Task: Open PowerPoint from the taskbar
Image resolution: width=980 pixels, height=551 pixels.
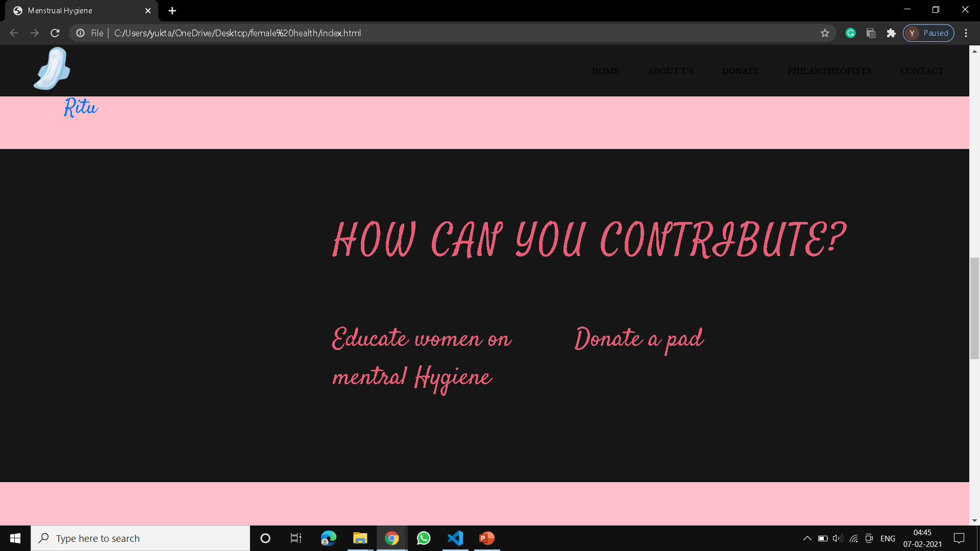Action: tap(487, 538)
